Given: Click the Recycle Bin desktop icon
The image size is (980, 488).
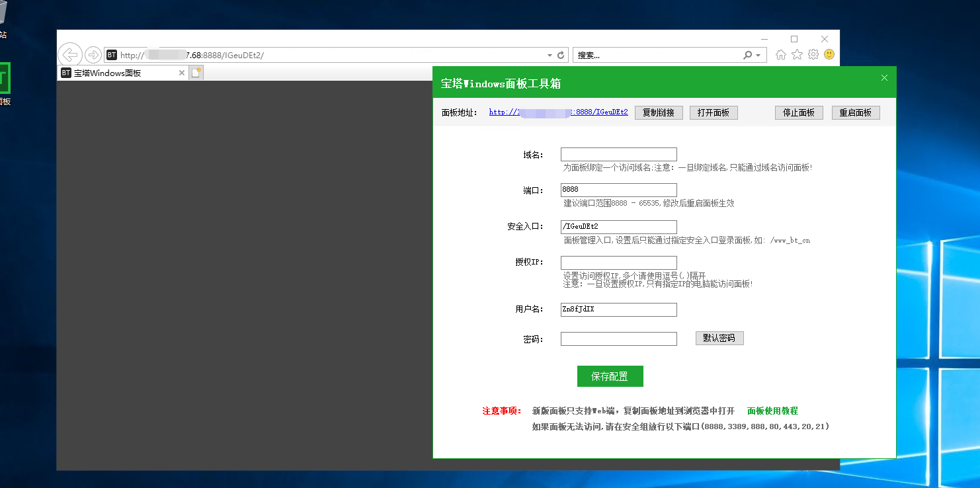Looking at the screenshot, I should [x=3, y=20].
